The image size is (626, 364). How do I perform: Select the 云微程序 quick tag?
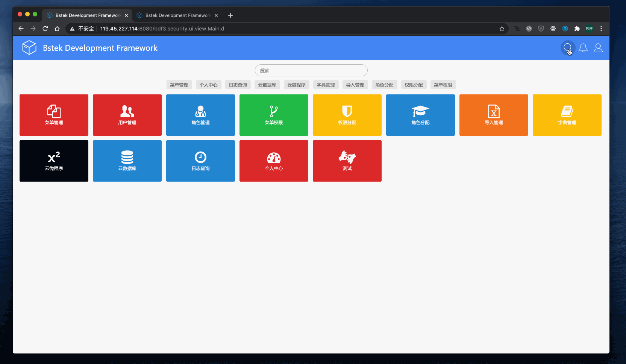[297, 85]
